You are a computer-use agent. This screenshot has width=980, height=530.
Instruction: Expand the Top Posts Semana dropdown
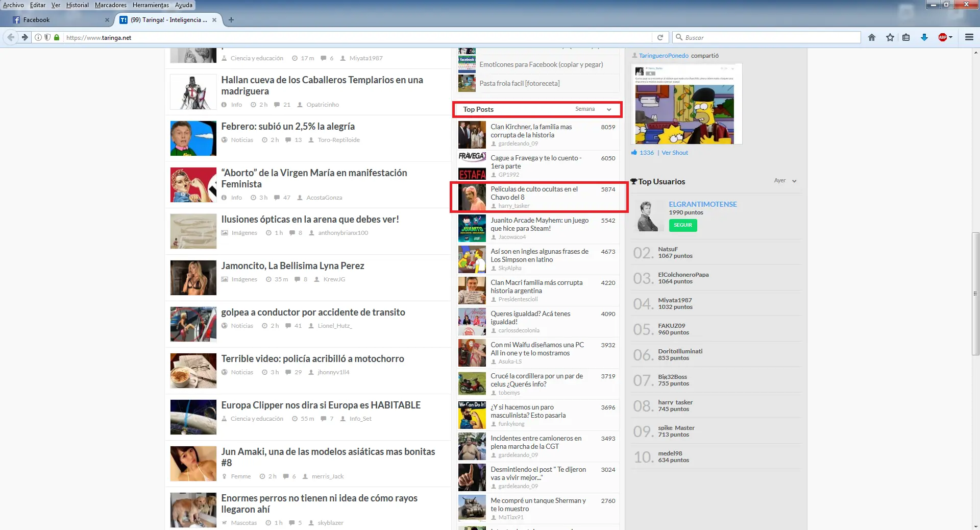(x=593, y=109)
